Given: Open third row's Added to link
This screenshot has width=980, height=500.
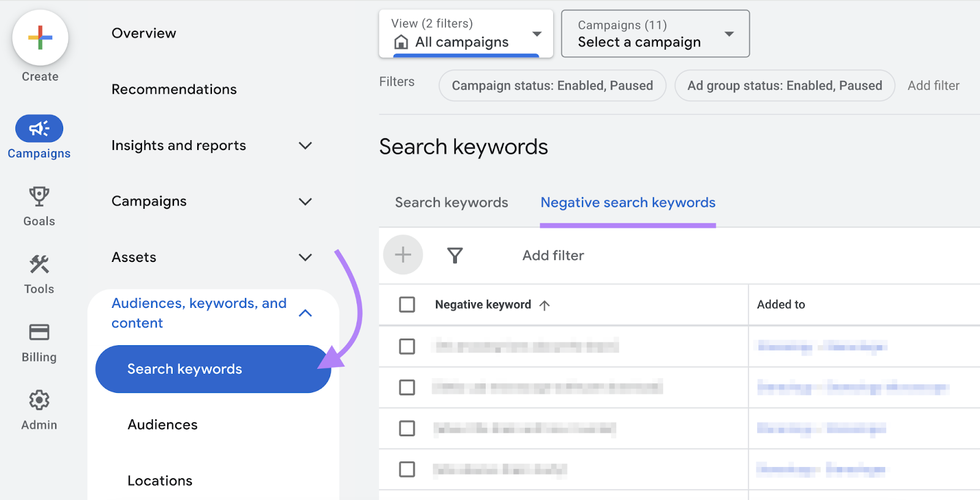Looking at the screenshot, I should (x=821, y=428).
